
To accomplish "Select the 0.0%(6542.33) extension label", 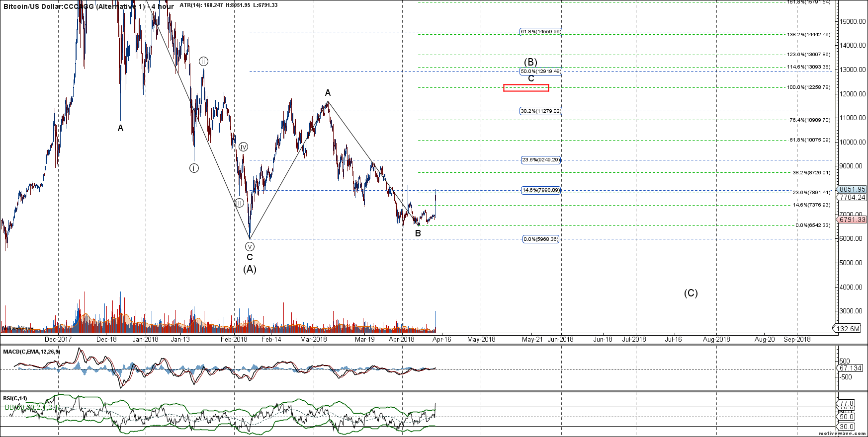I will 813,225.
